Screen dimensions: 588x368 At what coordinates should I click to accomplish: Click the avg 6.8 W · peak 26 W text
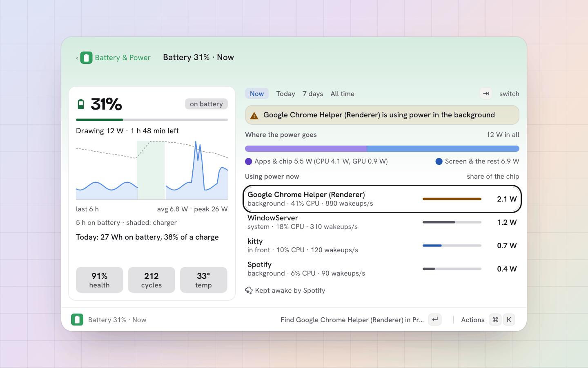(x=192, y=209)
